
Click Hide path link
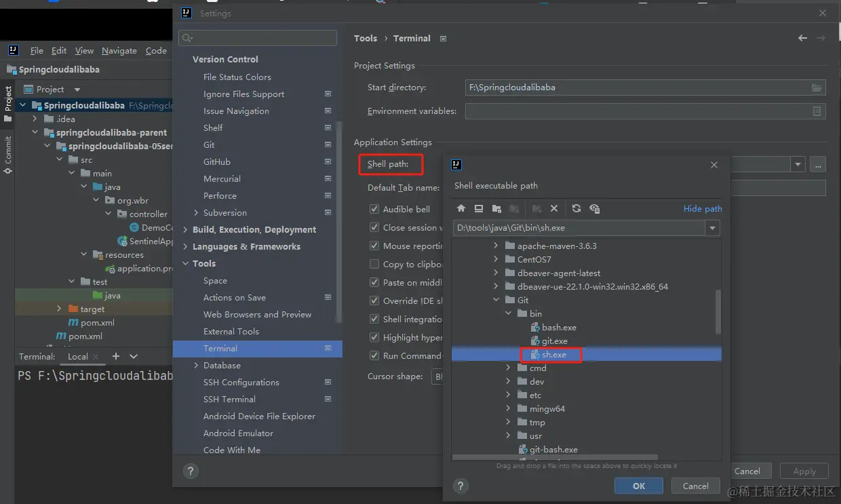tap(703, 208)
